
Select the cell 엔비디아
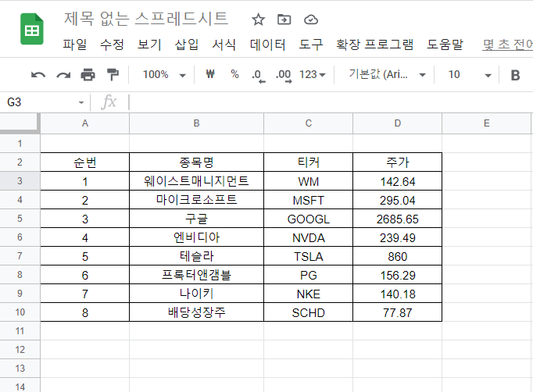click(196, 237)
